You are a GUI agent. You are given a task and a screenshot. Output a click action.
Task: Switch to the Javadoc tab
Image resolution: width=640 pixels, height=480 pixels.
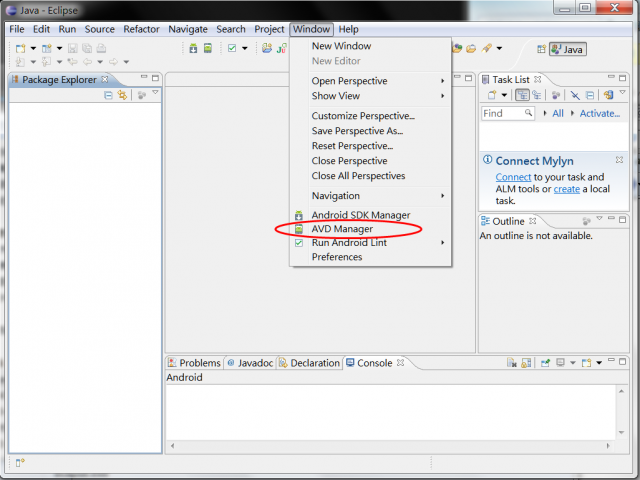click(x=250, y=363)
